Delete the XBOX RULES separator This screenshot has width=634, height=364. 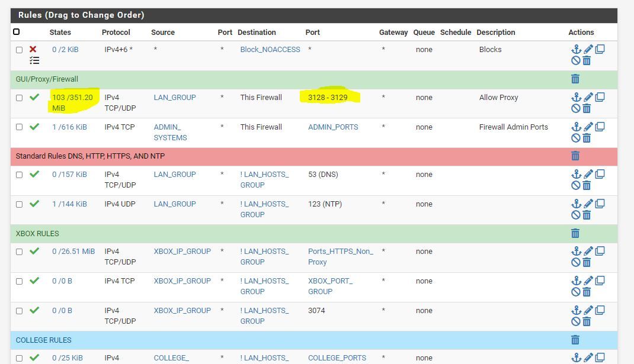point(575,233)
